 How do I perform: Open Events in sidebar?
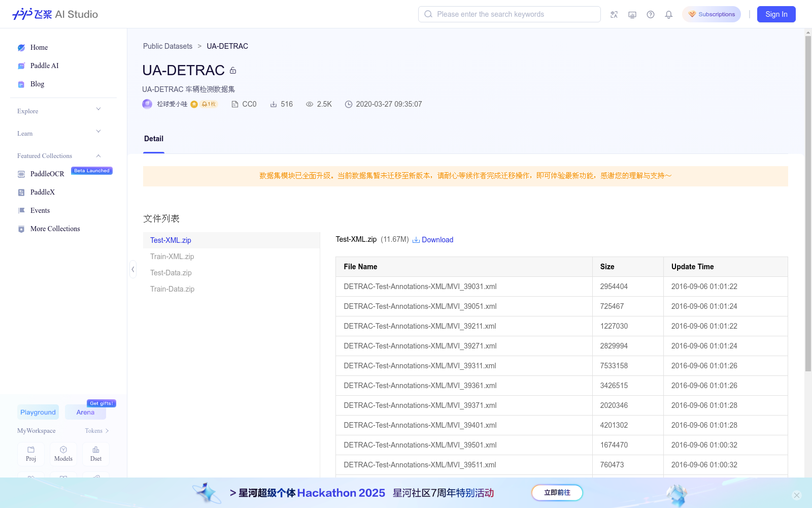(40, 210)
